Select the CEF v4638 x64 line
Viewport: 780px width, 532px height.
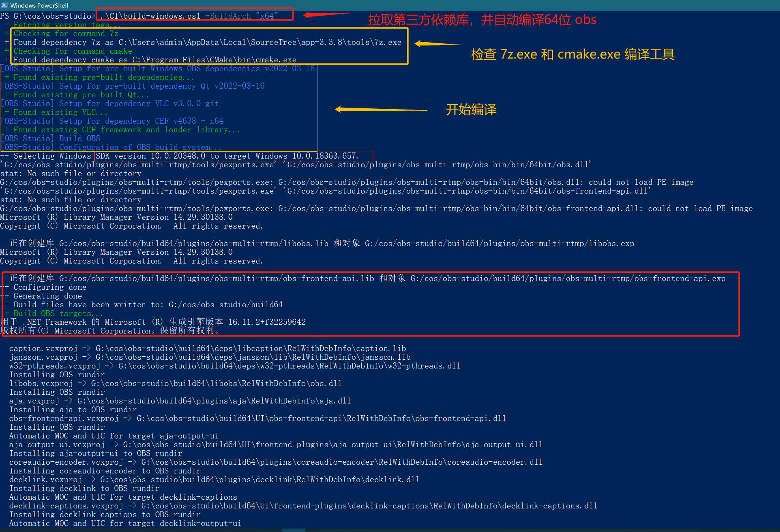coord(111,121)
